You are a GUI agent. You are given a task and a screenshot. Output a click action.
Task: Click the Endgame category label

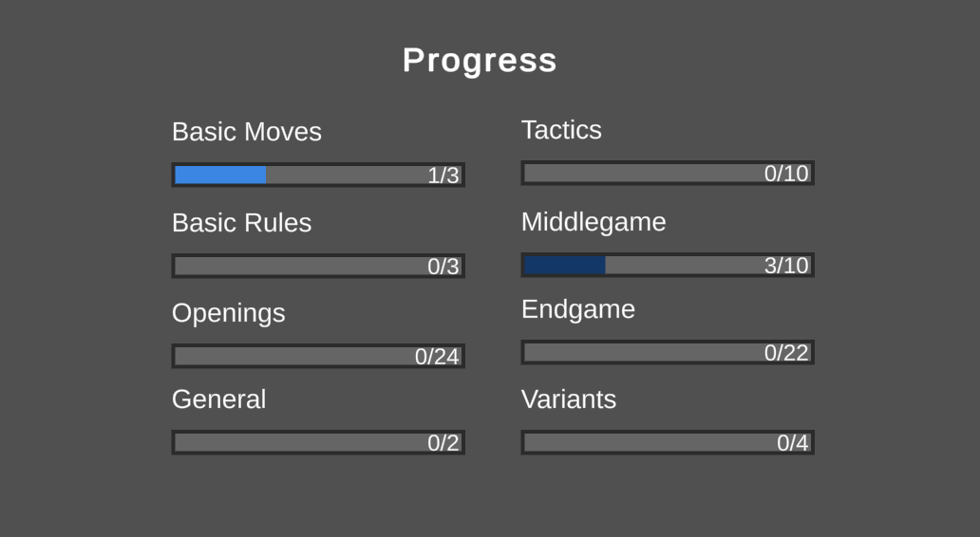click(x=578, y=310)
